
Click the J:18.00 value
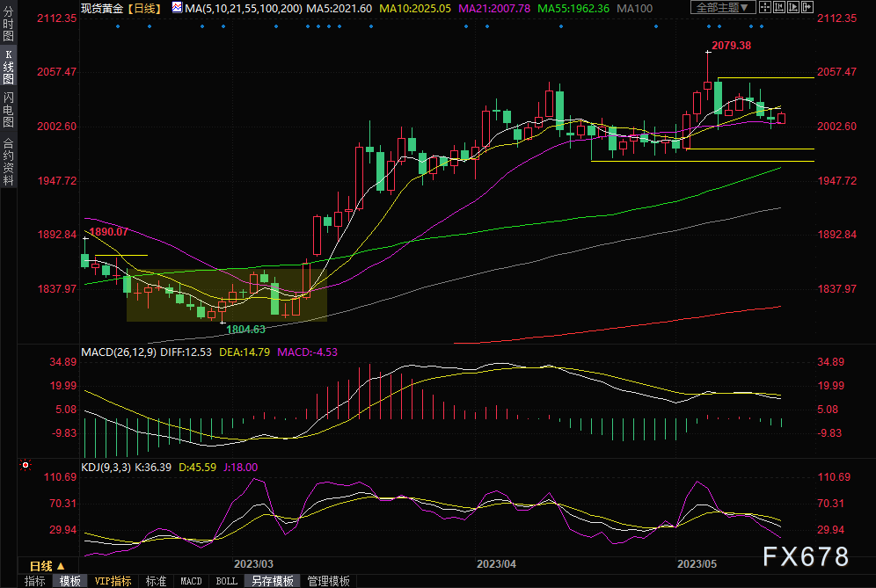241,468
